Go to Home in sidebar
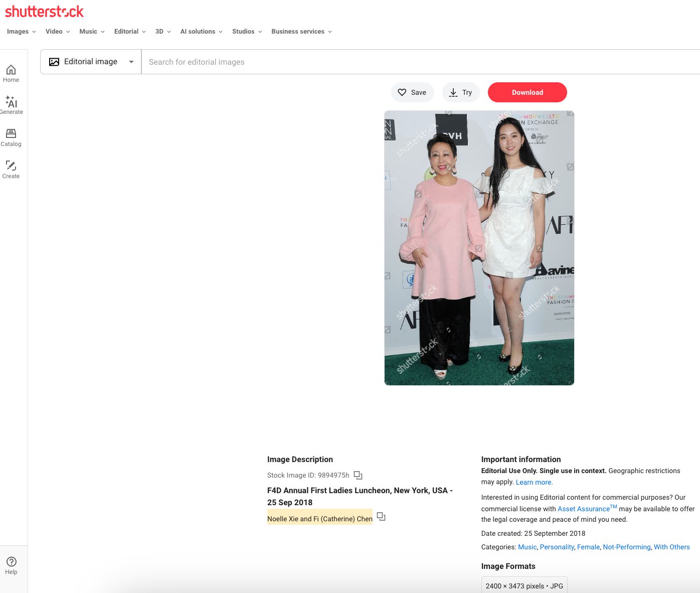Image resolution: width=700 pixels, height=593 pixels. tap(11, 73)
